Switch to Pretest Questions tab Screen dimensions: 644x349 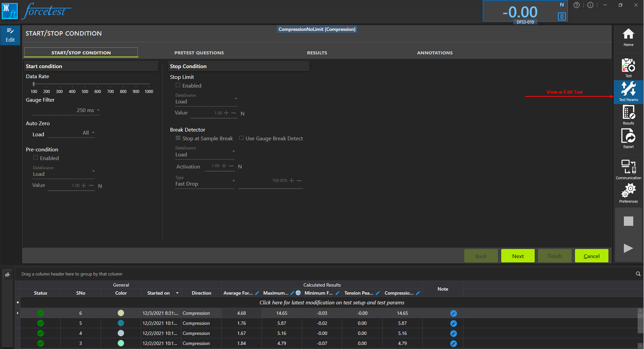pos(199,53)
